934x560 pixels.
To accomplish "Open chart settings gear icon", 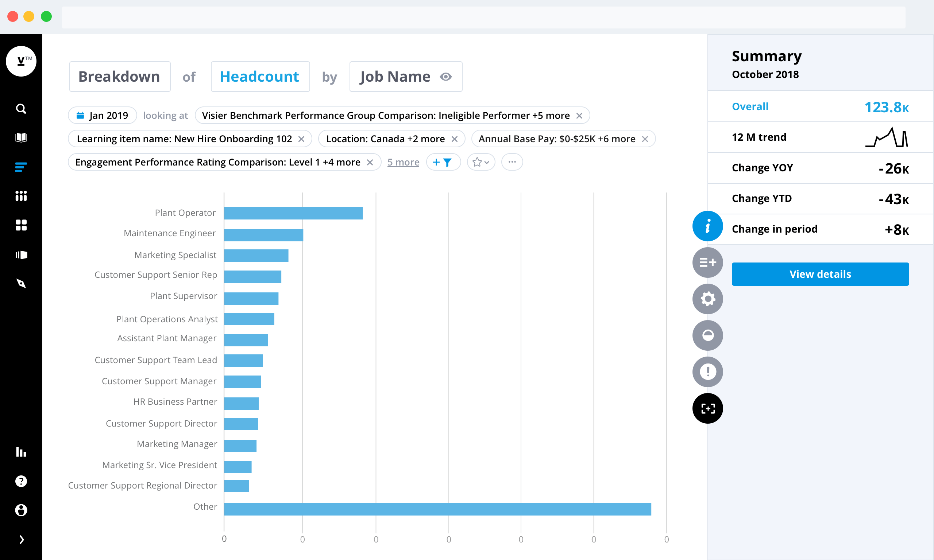I will click(x=707, y=299).
